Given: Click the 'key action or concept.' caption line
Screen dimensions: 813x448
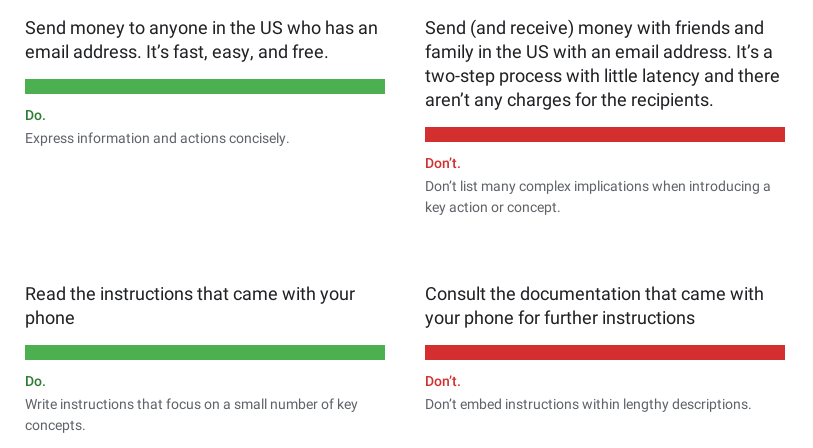Looking at the screenshot, I should click(x=493, y=207).
